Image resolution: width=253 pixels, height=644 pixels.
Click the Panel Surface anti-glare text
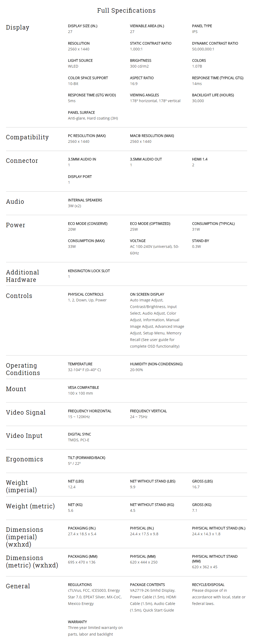[x=93, y=118]
